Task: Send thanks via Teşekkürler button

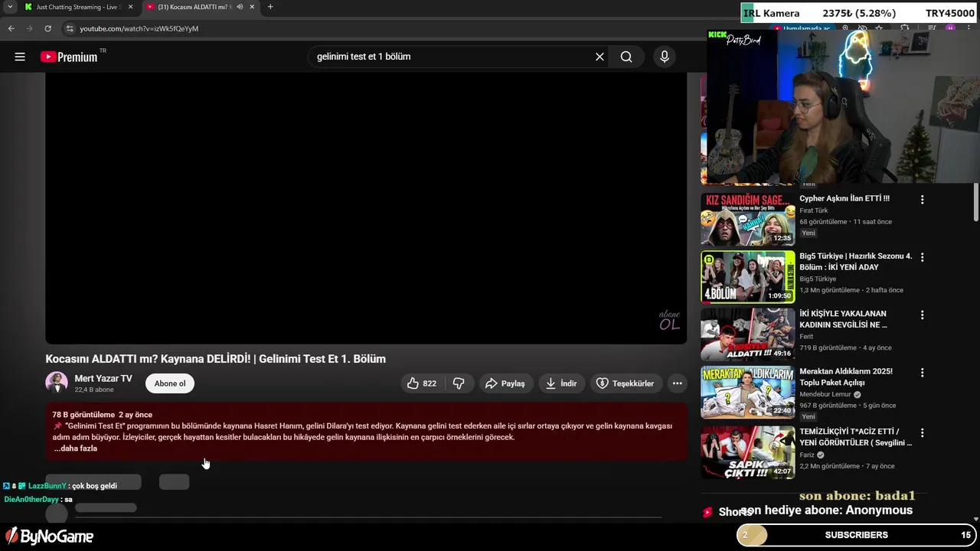Action: [x=626, y=383]
